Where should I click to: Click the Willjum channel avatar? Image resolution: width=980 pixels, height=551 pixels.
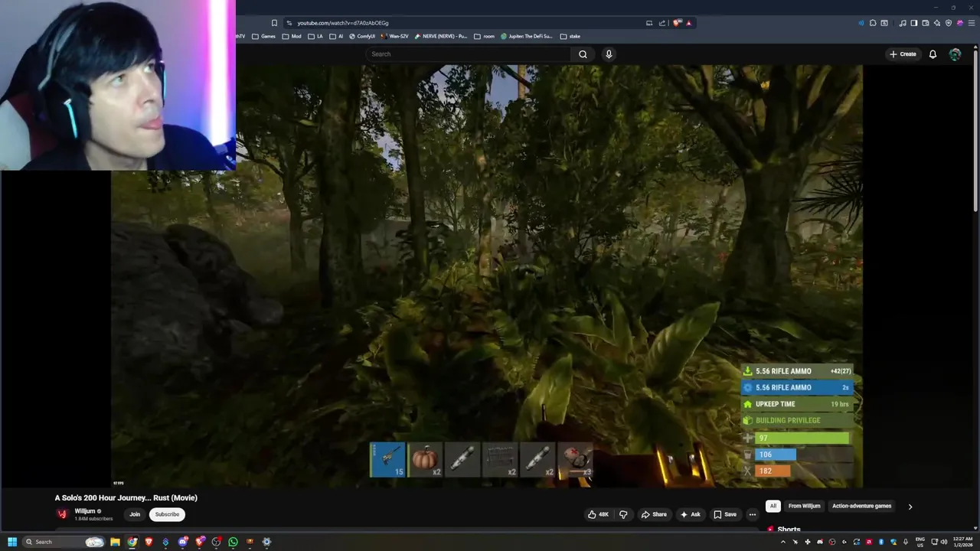pos(63,514)
